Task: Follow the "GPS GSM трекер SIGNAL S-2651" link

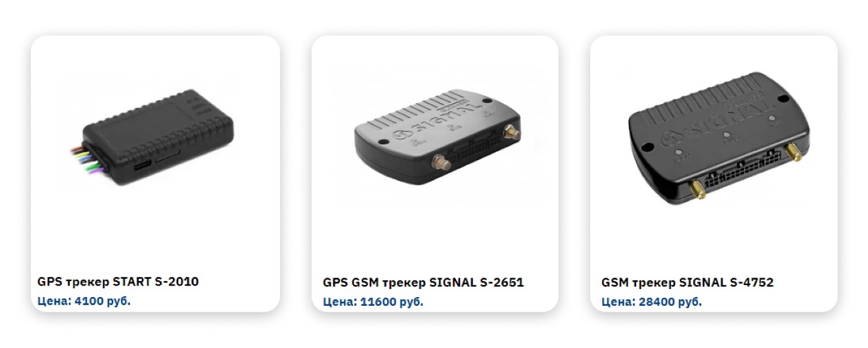Action: coord(423,282)
